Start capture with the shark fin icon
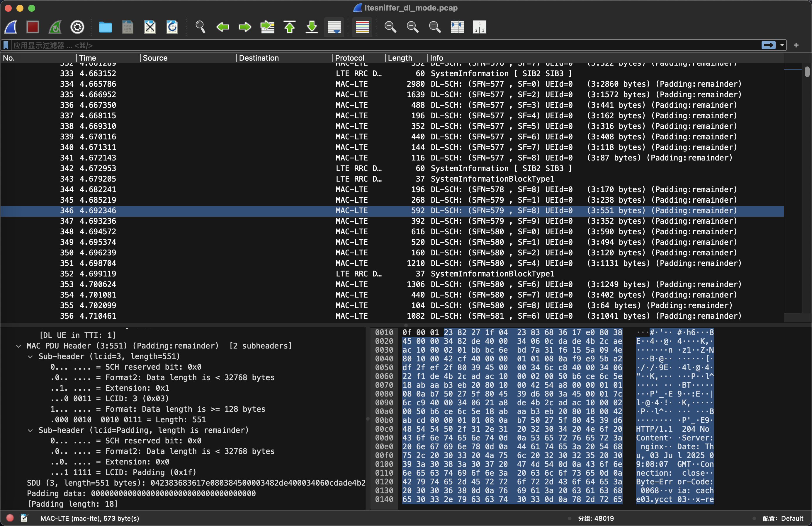The image size is (812, 526). (11, 27)
